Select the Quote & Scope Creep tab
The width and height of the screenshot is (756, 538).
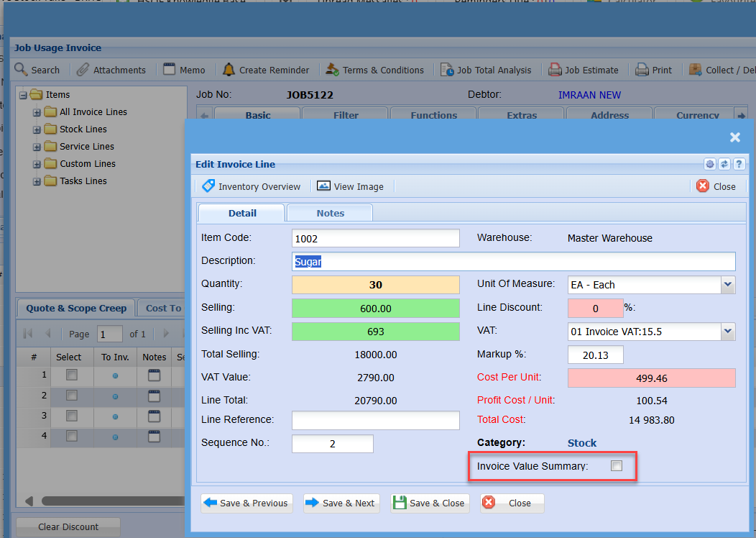[x=76, y=308]
